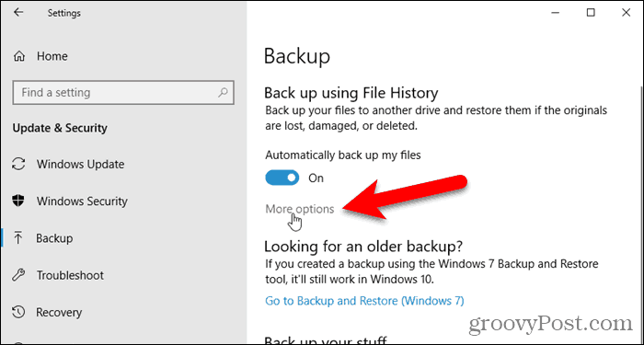Go to Backup and Restore (Windows 7)

click(364, 301)
